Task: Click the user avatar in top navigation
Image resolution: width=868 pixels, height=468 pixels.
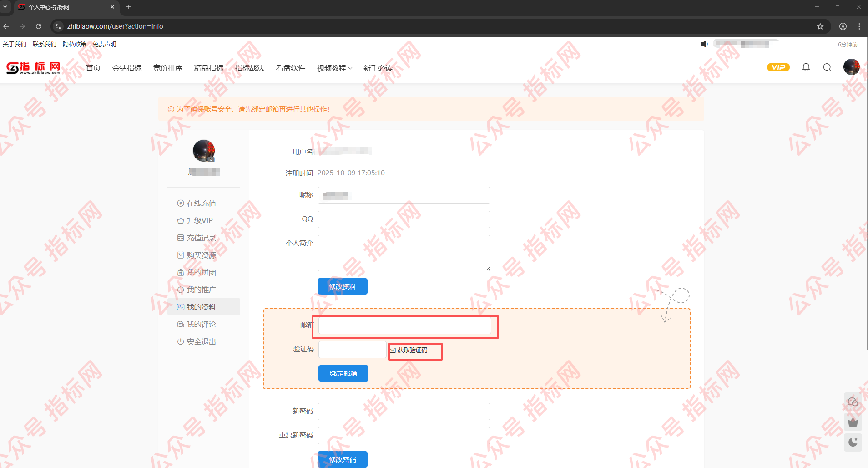Action: click(x=851, y=67)
